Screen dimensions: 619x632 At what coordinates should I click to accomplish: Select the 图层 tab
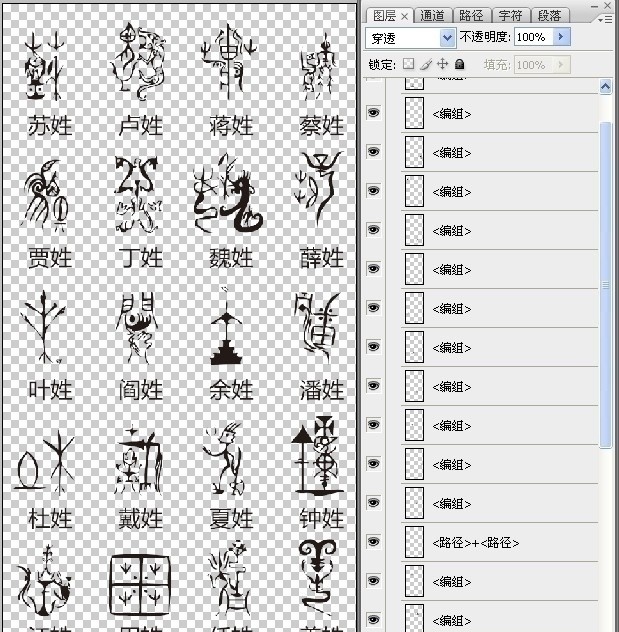pyautogui.click(x=384, y=16)
